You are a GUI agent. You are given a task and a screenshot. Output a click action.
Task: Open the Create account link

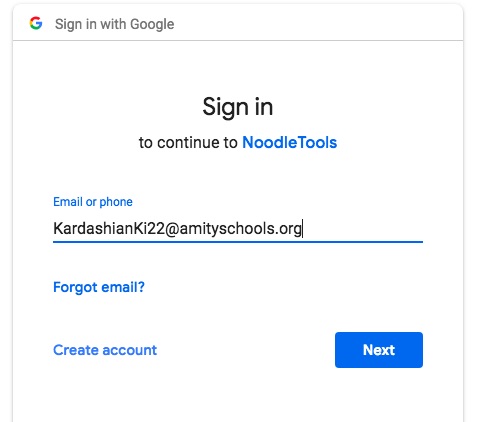(105, 350)
